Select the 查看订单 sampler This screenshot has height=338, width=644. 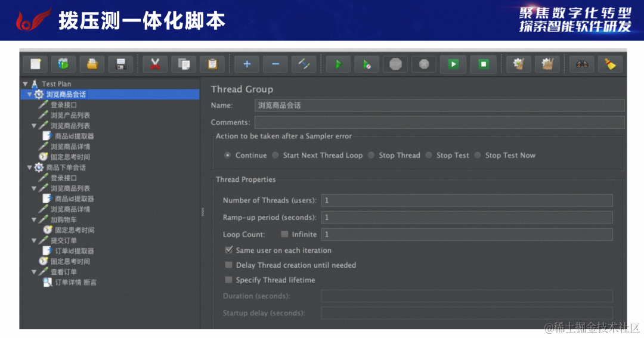point(64,272)
